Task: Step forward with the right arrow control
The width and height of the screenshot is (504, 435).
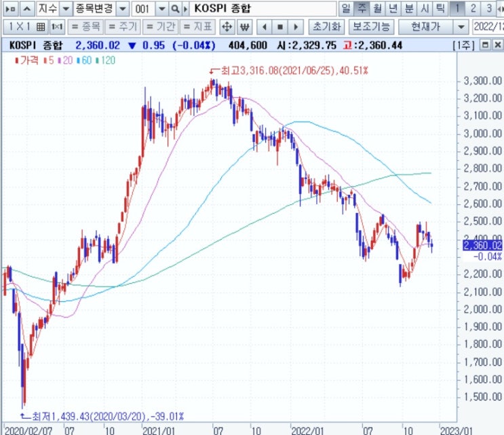Action: pos(296,27)
